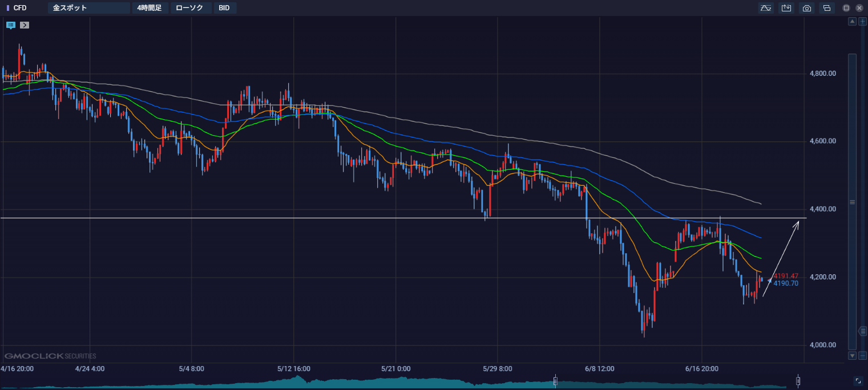This screenshot has height=390, width=868.
Task: Open the 金スポット instrument dropdown
Action: click(x=89, y=8)
